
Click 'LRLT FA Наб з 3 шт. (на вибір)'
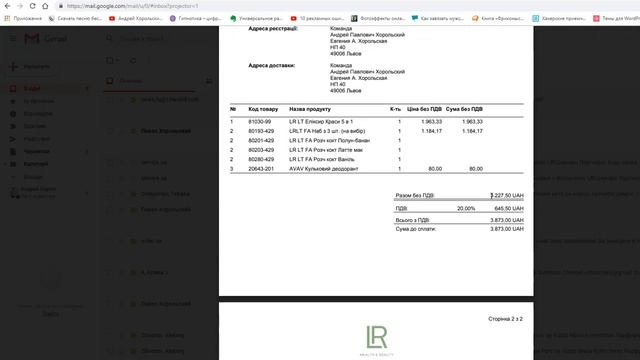(327, 131)
